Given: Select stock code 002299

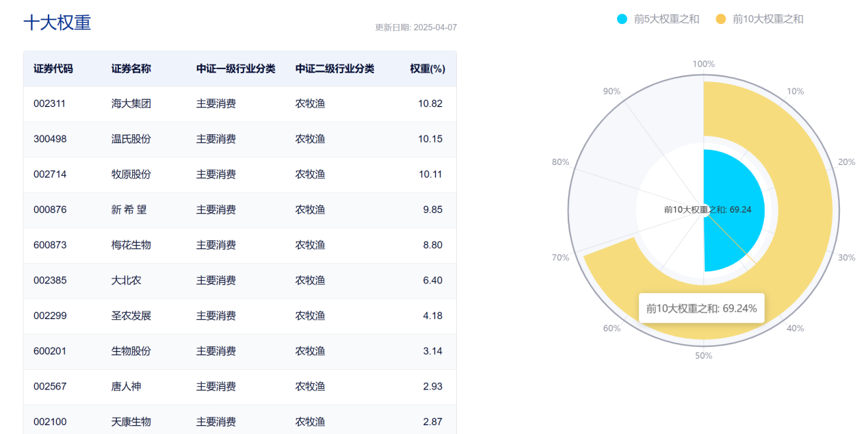Looking at the screenshot, I should click(50, 316).
